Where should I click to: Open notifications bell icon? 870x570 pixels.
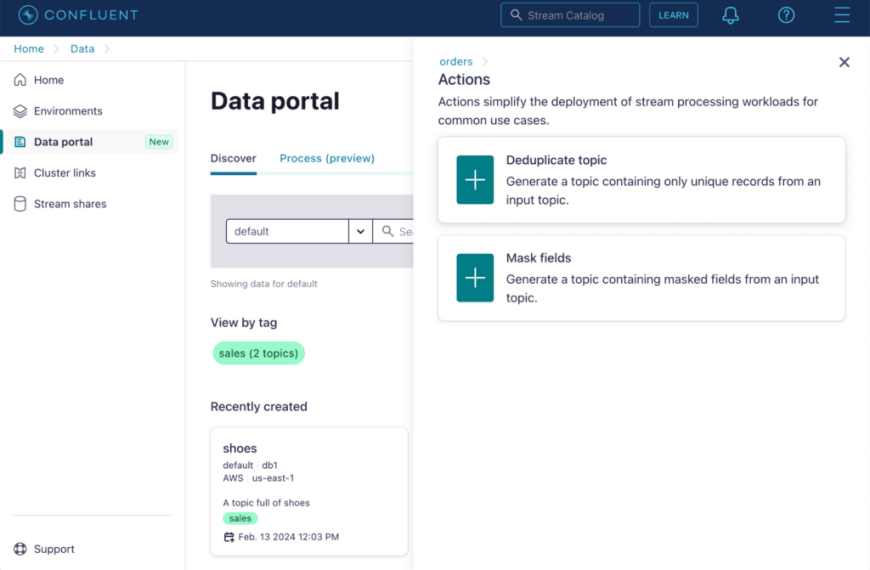[730, 15]
